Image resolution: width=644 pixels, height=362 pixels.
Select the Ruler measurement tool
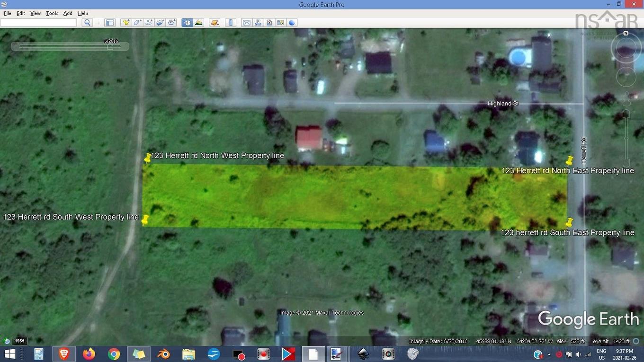231,22
